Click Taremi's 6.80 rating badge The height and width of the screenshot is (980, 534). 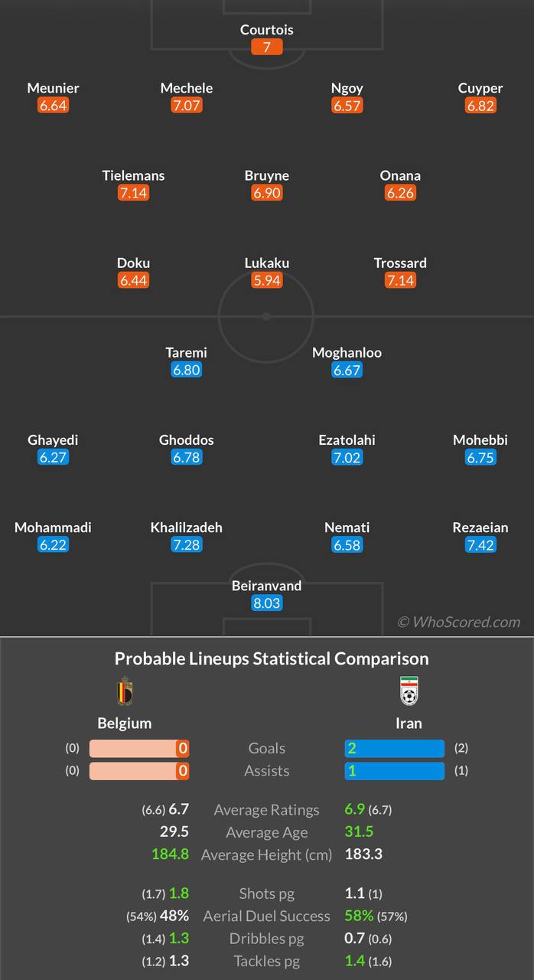tap(187, 371)
